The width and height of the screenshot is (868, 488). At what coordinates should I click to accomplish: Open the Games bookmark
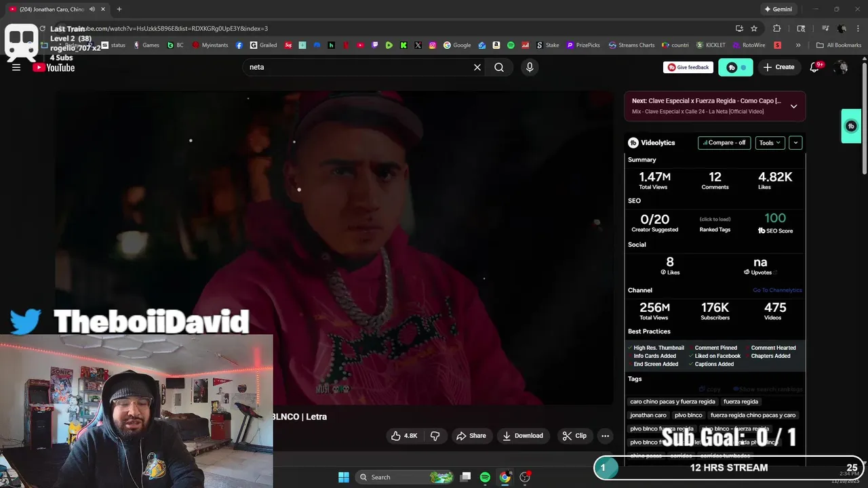click(x=146, y=45)
